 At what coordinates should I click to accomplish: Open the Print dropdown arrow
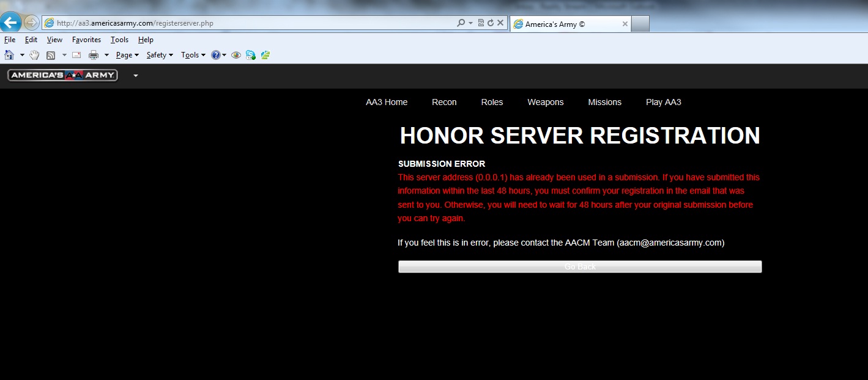(x=106, y=55)
